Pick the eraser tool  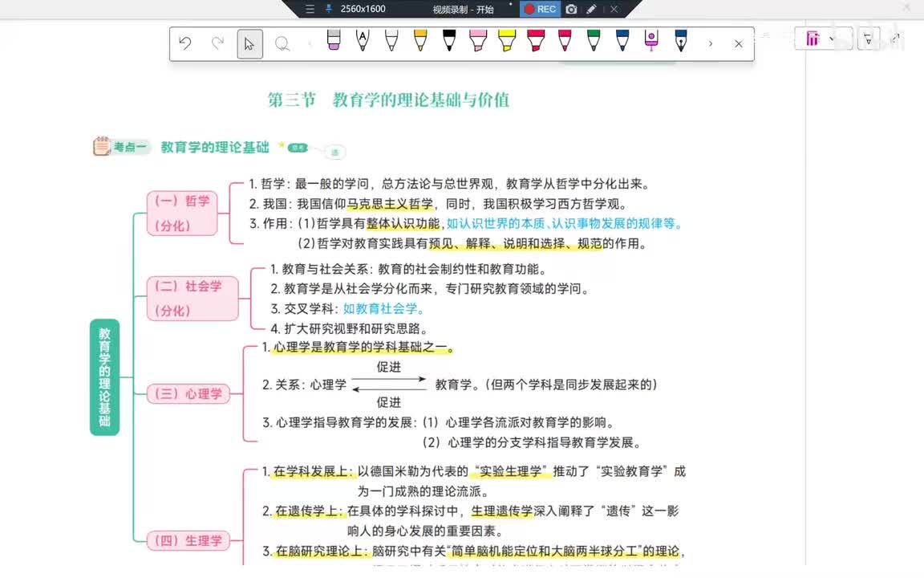click(x=334, y=39)
